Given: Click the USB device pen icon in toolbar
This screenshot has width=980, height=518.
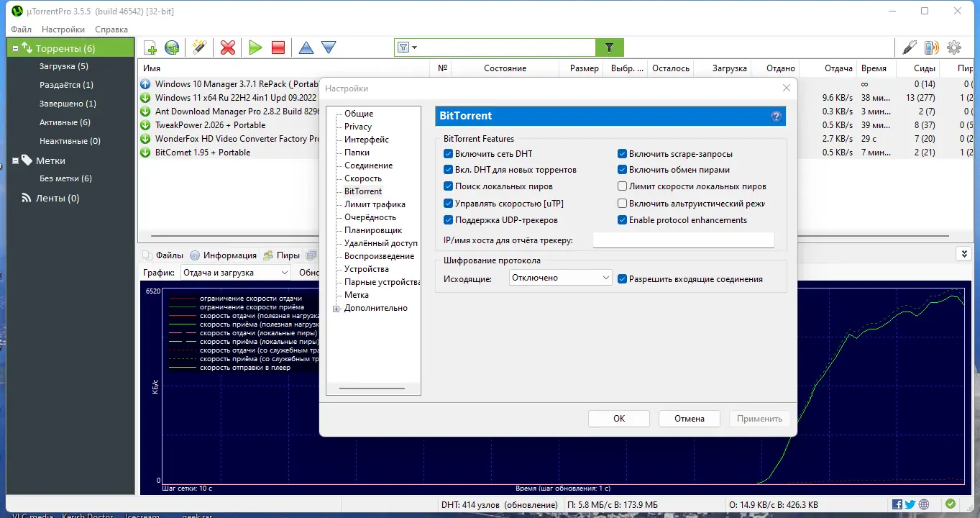Looking at the screenshot, I should pos(910,48).
